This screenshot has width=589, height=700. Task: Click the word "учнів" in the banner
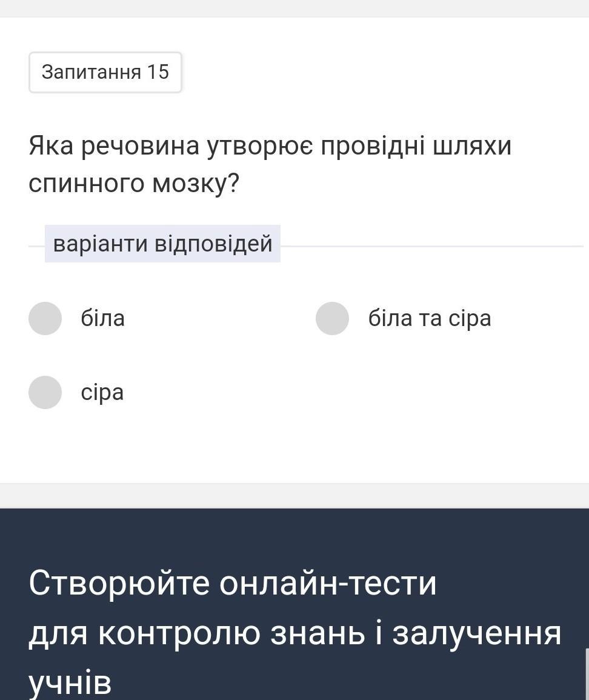coord(70,682)
